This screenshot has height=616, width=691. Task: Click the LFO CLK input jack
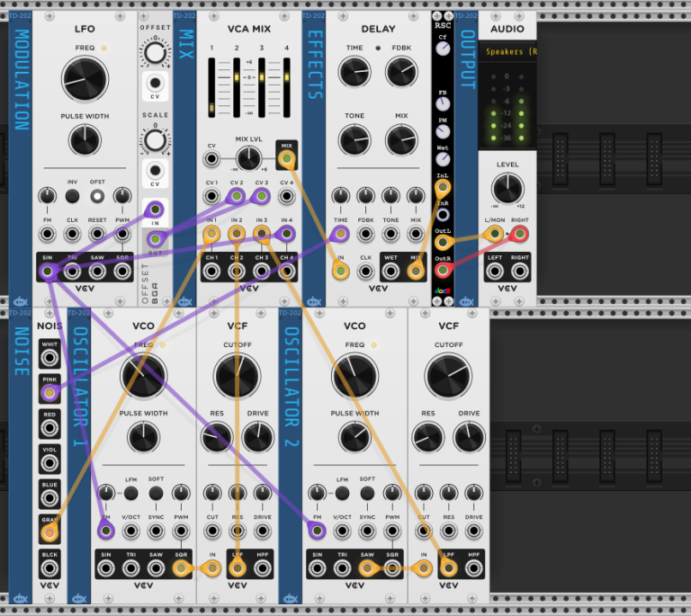click(x=72, y=234)
